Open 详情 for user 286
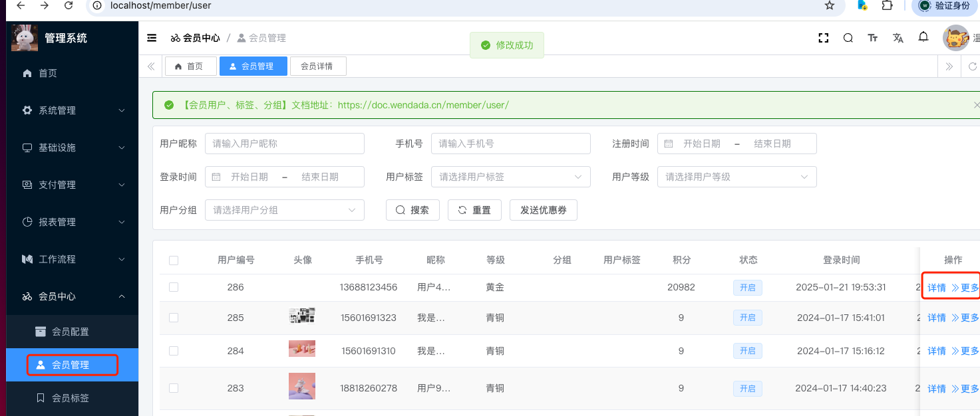Image resolution: width=980 pixels, height=416 pixels. [x=937, y=288]
